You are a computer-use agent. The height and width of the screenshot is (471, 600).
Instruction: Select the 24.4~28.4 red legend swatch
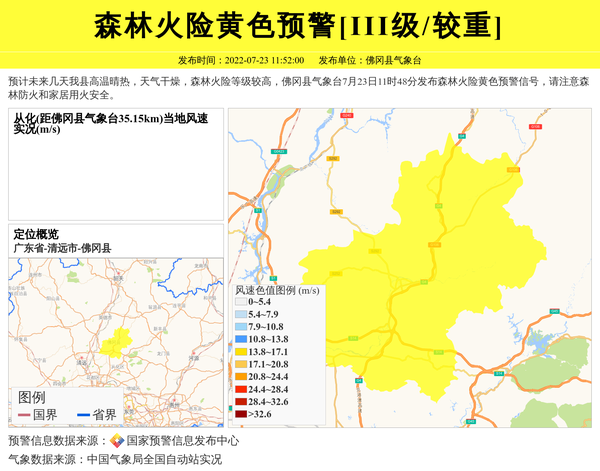coord(240,389)
